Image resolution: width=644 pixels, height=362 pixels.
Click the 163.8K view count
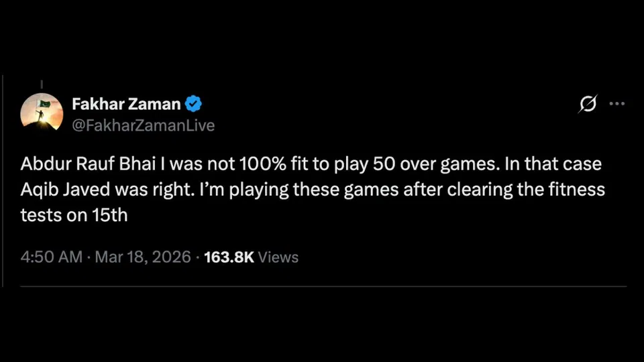[228, 257]
